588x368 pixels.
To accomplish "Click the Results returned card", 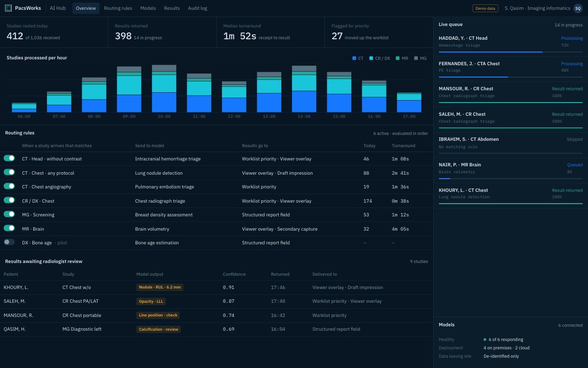I will coord(162,32).
